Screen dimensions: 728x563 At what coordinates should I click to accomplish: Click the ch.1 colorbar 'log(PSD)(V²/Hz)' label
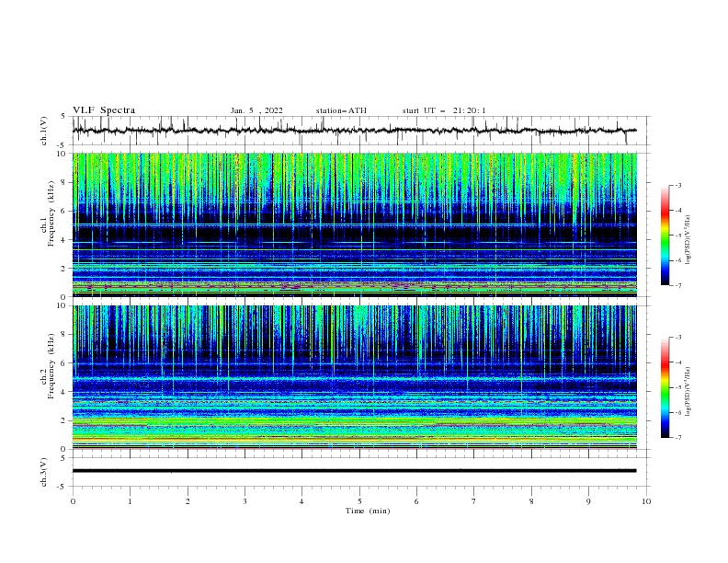[x=688, y=240]
